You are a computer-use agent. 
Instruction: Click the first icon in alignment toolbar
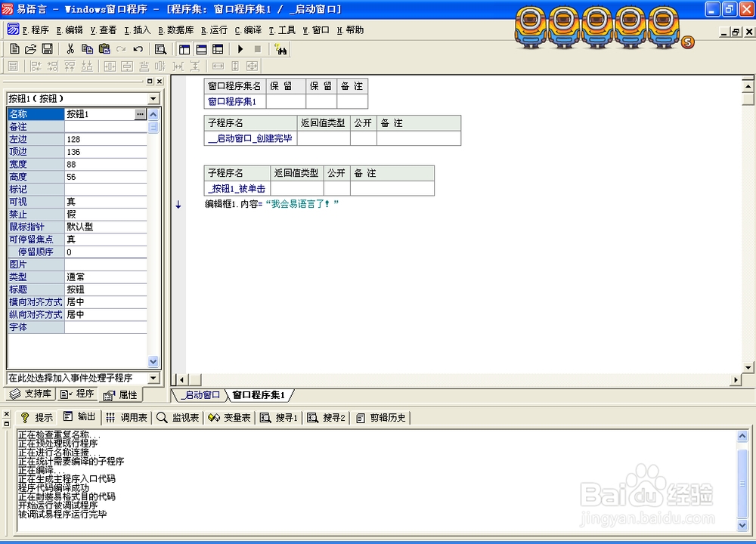(13, 66)
